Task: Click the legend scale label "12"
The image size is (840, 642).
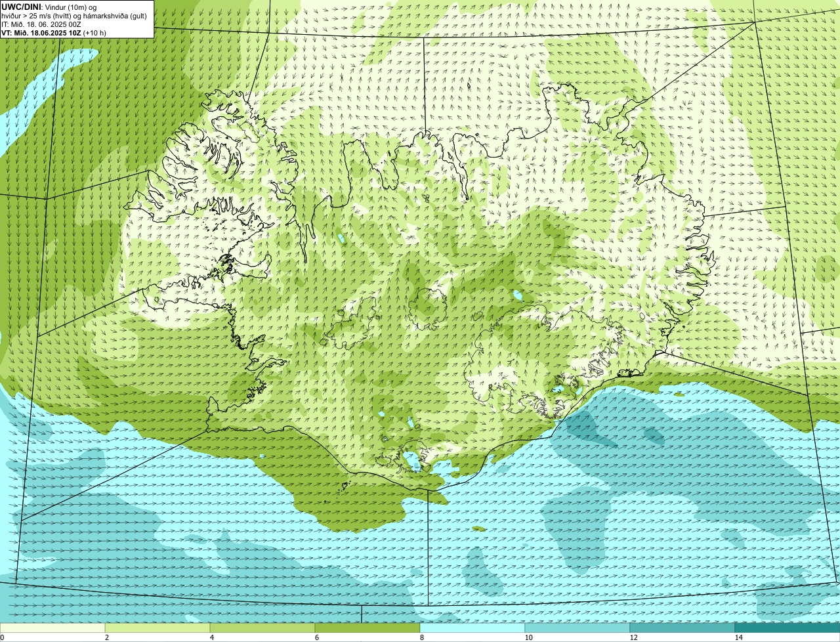Action: [x=633, y=637]
